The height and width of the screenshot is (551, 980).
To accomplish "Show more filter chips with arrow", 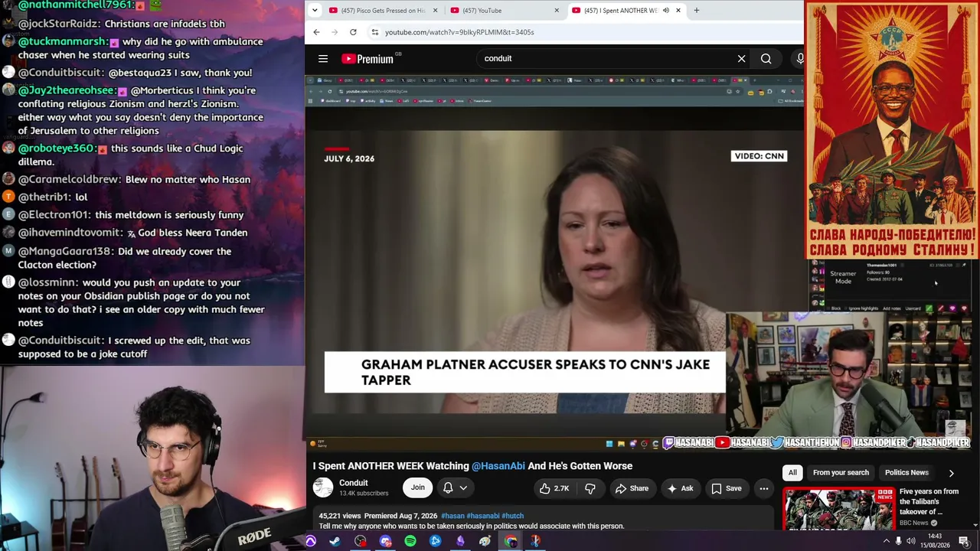I will (951, 473).
